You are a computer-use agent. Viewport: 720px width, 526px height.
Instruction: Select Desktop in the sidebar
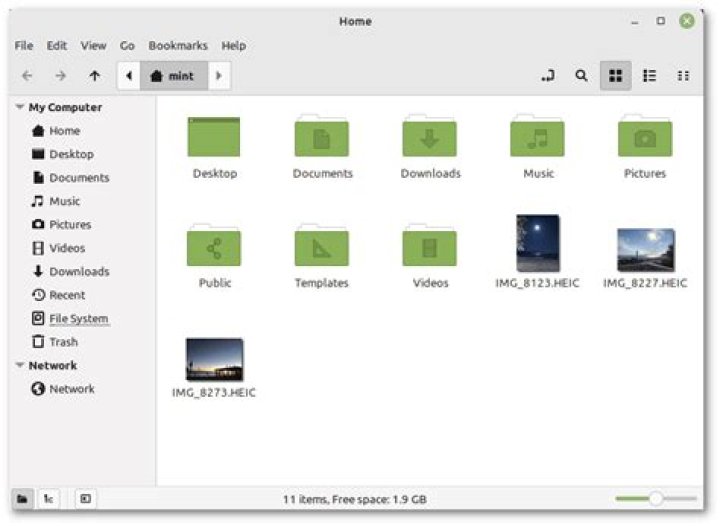tap(63, 154)
